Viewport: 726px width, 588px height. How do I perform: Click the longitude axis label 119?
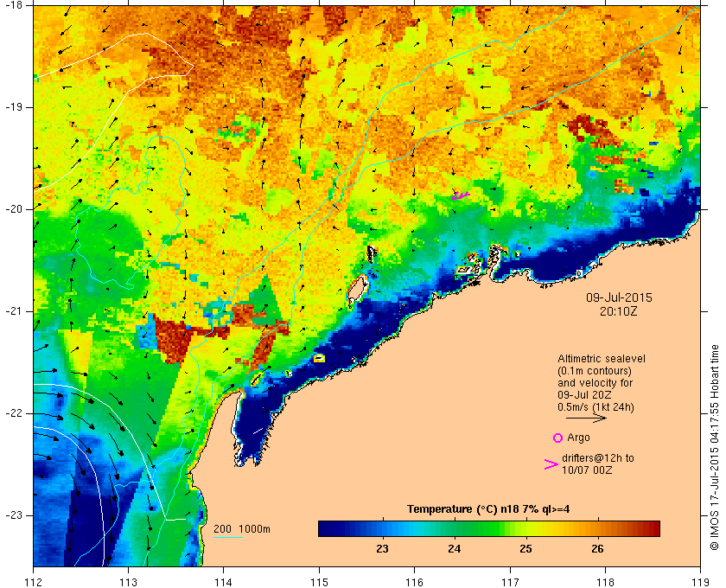click(700, 581)
